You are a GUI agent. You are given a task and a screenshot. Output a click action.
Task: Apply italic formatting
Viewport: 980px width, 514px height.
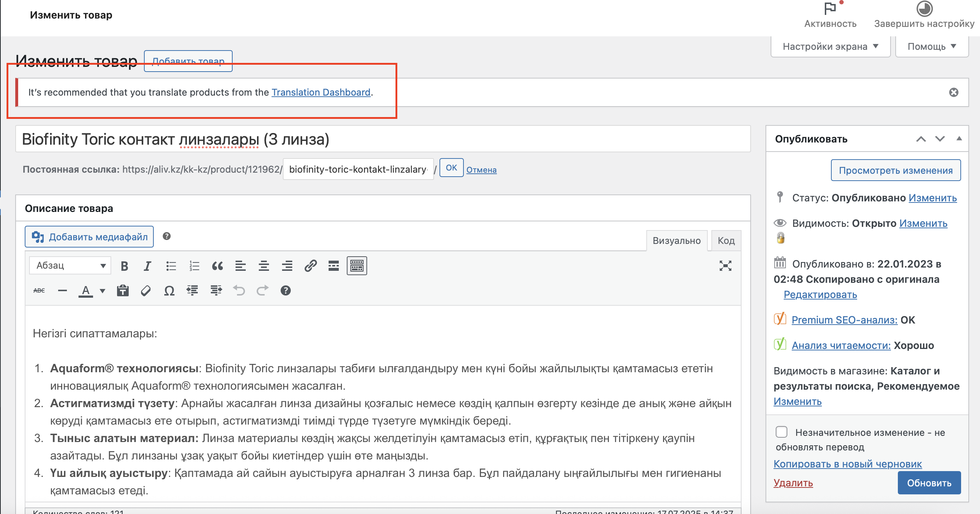[147, 266]
